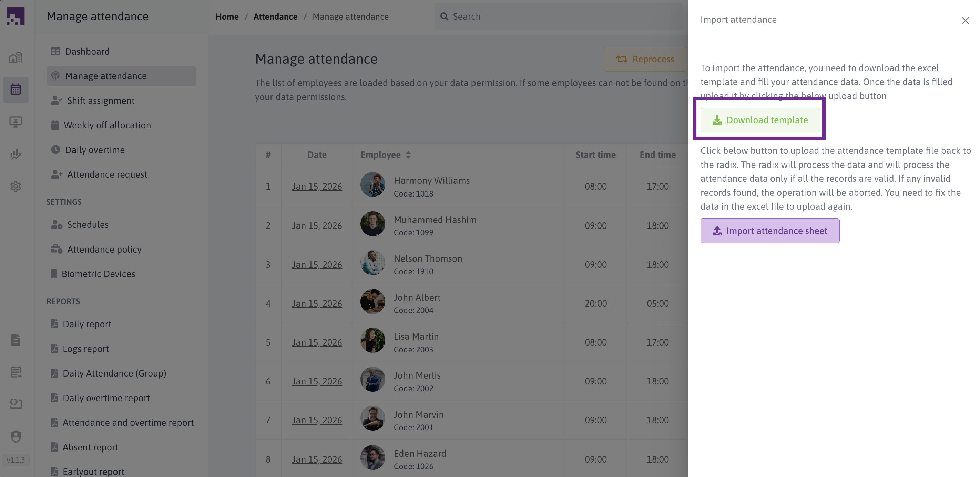This screenshot has width=980, height=477.
Task: Open Shift assignment in sidebar
Action: 100,101
